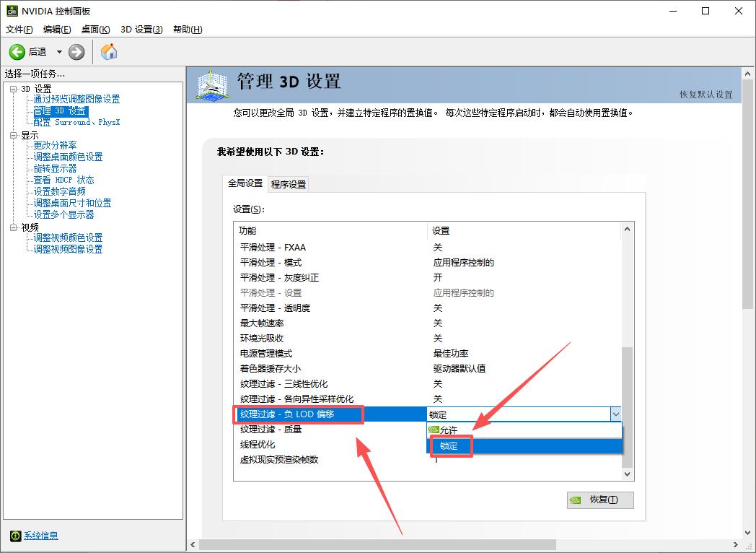Open the 负 LOD 偏移 dropdown arrow

(x=616, y=414)
